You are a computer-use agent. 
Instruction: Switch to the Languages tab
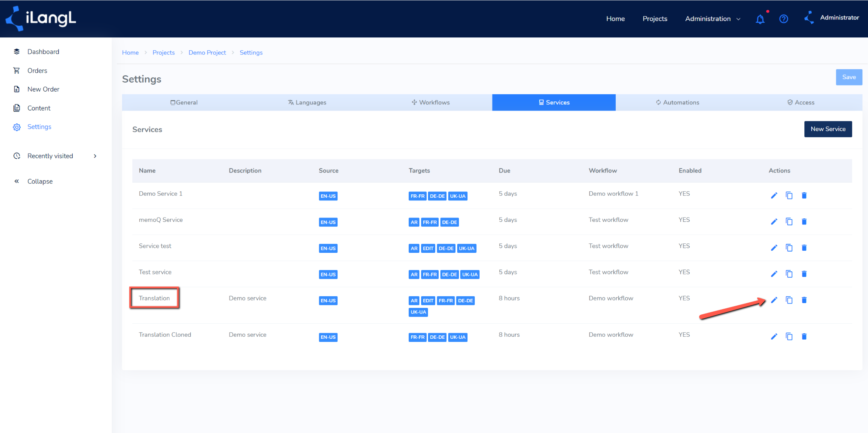307,102
